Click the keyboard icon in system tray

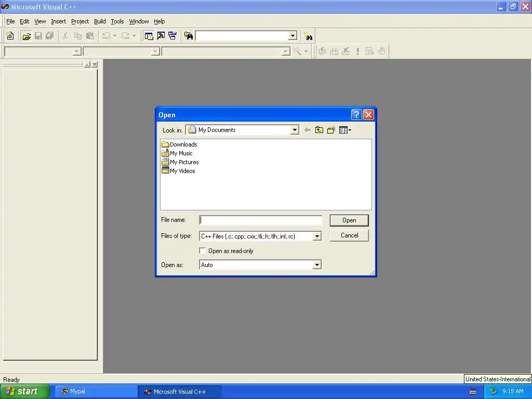coord(473,392)
